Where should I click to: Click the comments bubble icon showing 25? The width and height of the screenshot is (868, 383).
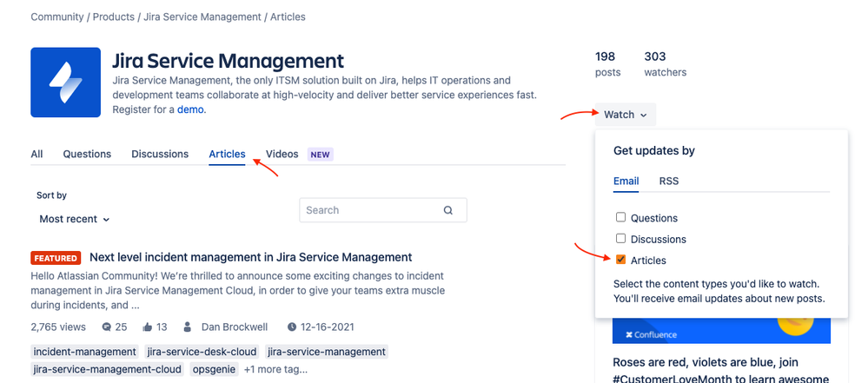[107, 327]
